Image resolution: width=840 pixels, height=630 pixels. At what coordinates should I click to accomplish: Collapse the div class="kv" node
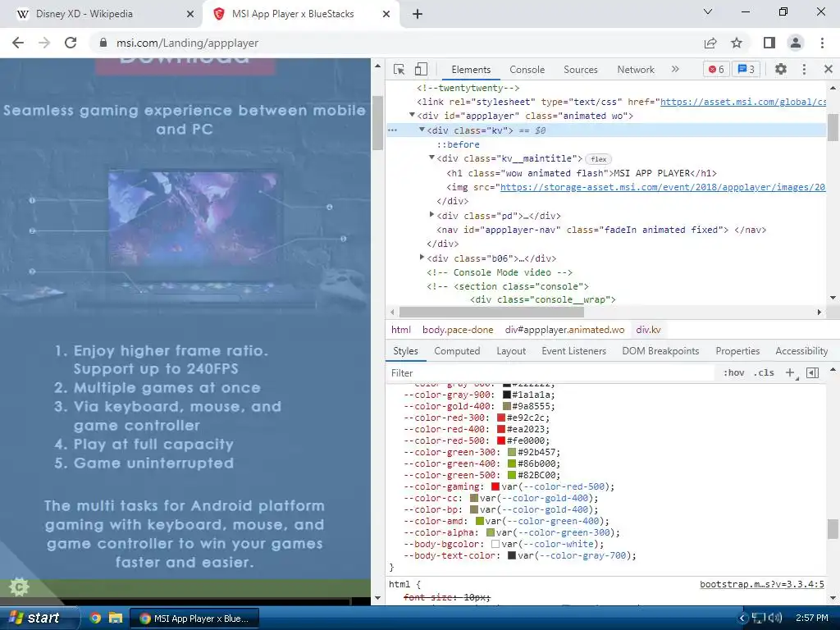[422, 130]
